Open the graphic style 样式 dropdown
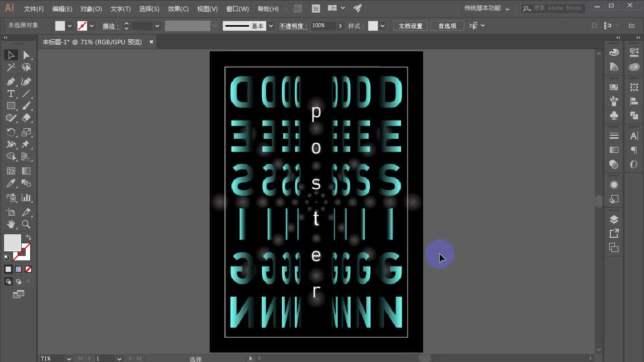Viewport: 644px width, 362px height. tap(383, 26)
